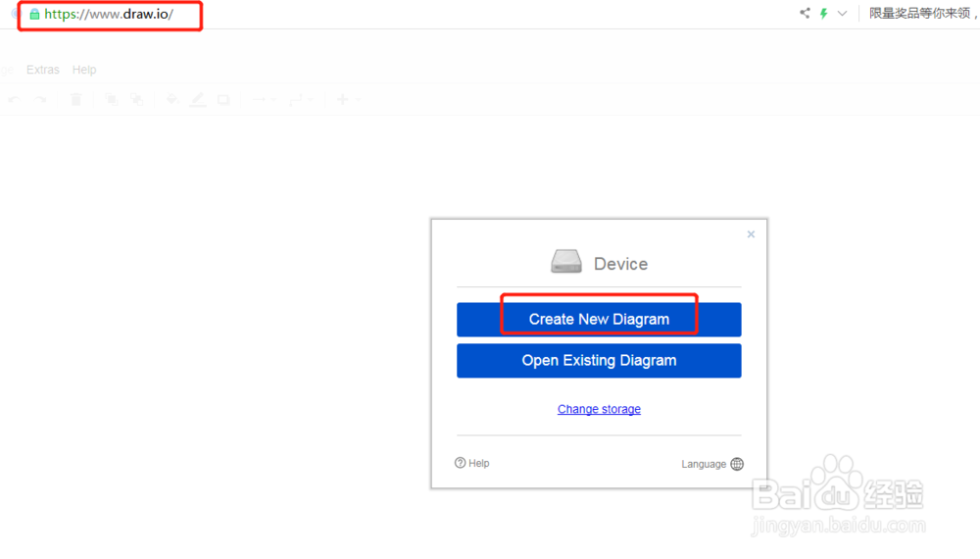This screenshot has width=980, height=559.
Task: Click the To Back toolbar icon
Action: tap(136, 99)
